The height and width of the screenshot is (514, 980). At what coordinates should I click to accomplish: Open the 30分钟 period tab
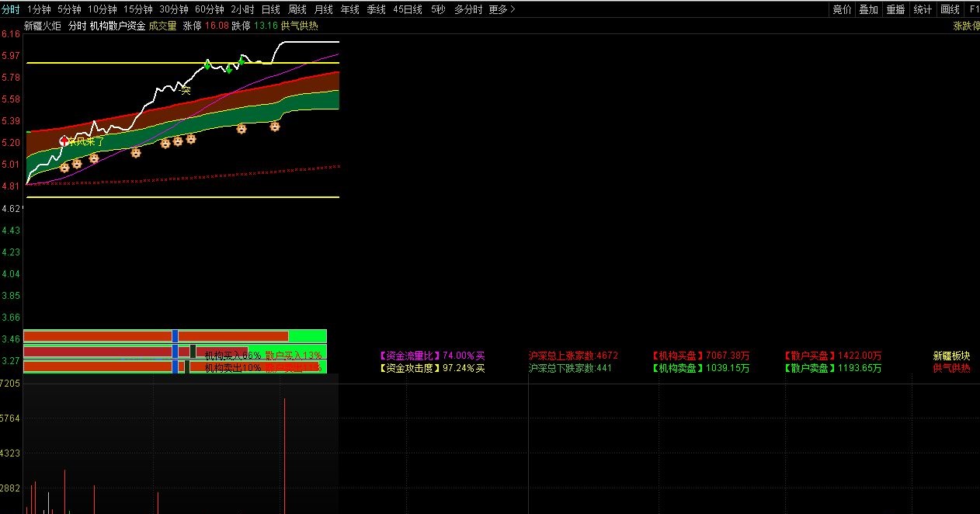click(174, 9)
